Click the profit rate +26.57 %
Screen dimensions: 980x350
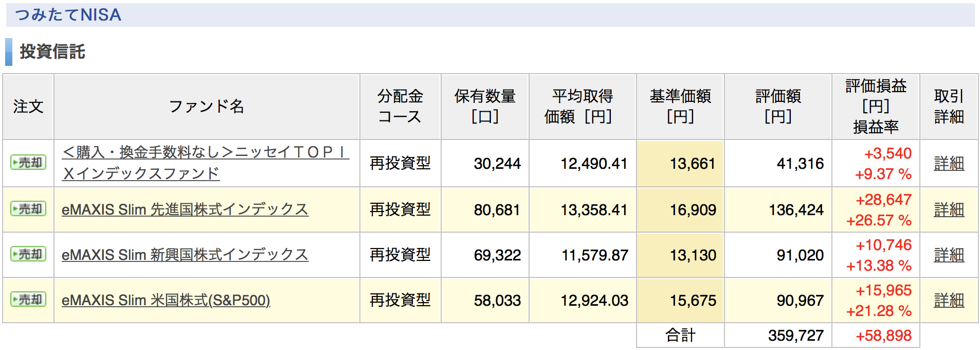pyautogui.click(x=879, y=220)
